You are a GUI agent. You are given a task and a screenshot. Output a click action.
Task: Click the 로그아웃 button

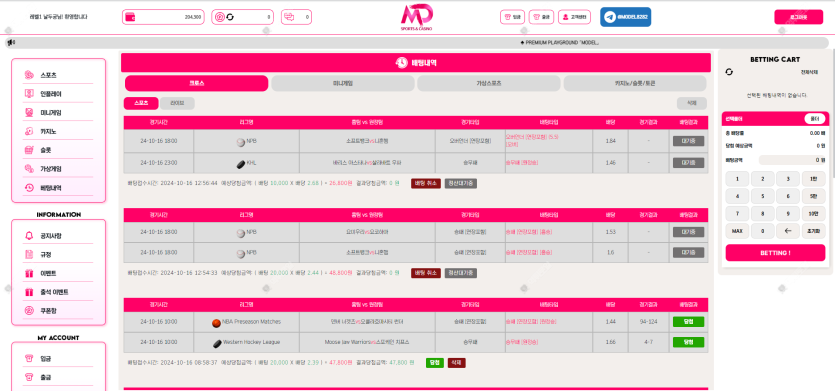coord(798,17)
